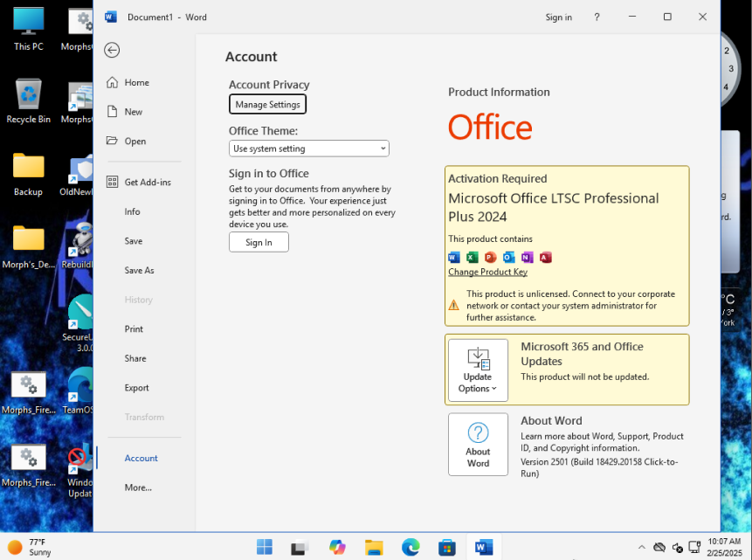Show More... backstage options
Viewport: 752px width, 560px height.
[x=138, y=487]
